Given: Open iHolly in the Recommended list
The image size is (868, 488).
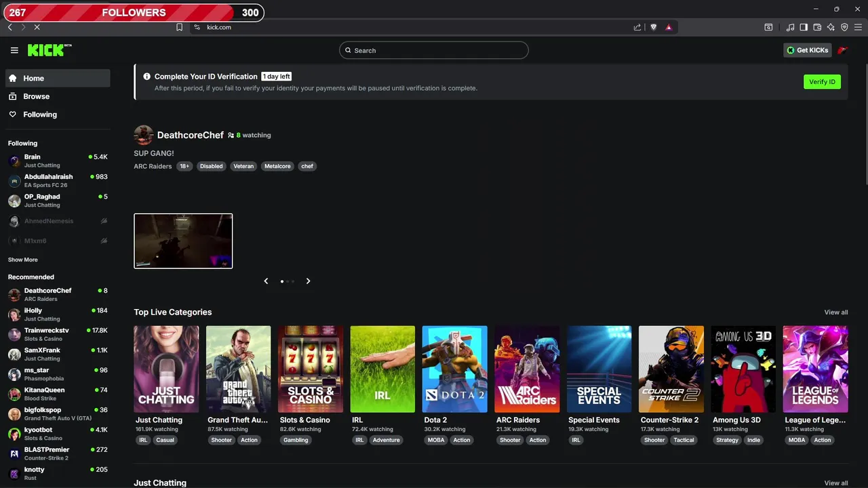Looking at the screenshot, I should pos(58,314).
